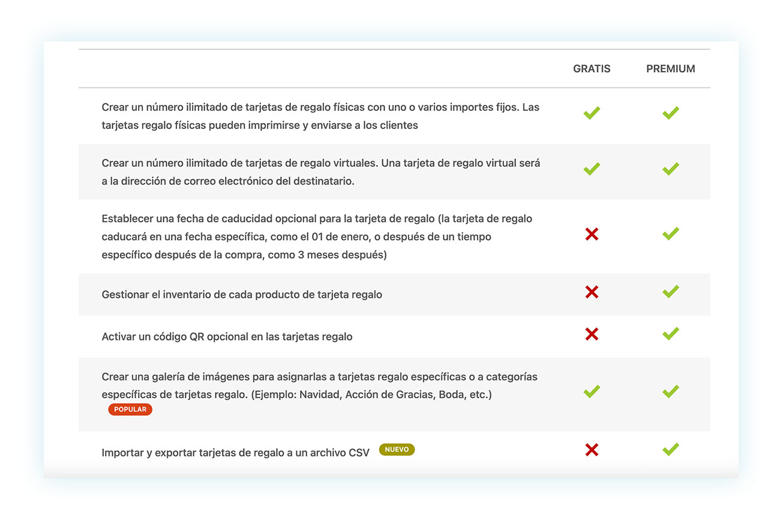Screen dimensions: 780x532
Task: Click the PREMIUM check for QR code row
Action: pyautogui.click(x=671, y=333)
